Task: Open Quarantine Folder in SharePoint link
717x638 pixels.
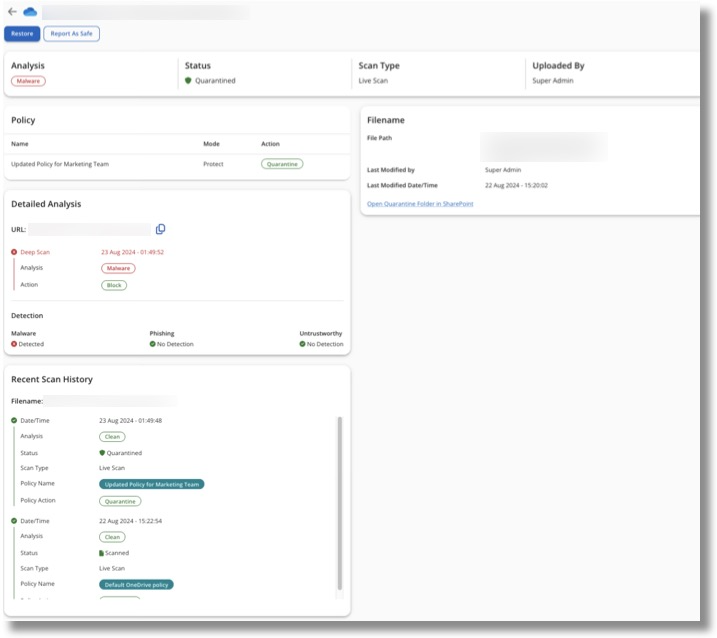Action: pyautogui.click(x=420, y=204)
